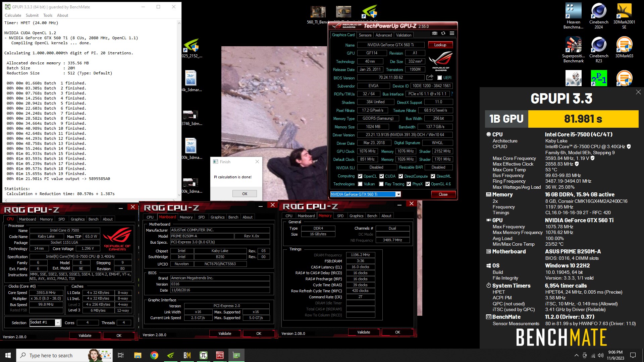Toggle the PhysX checkbox in GPU-Z

click(x=409, y=184)
